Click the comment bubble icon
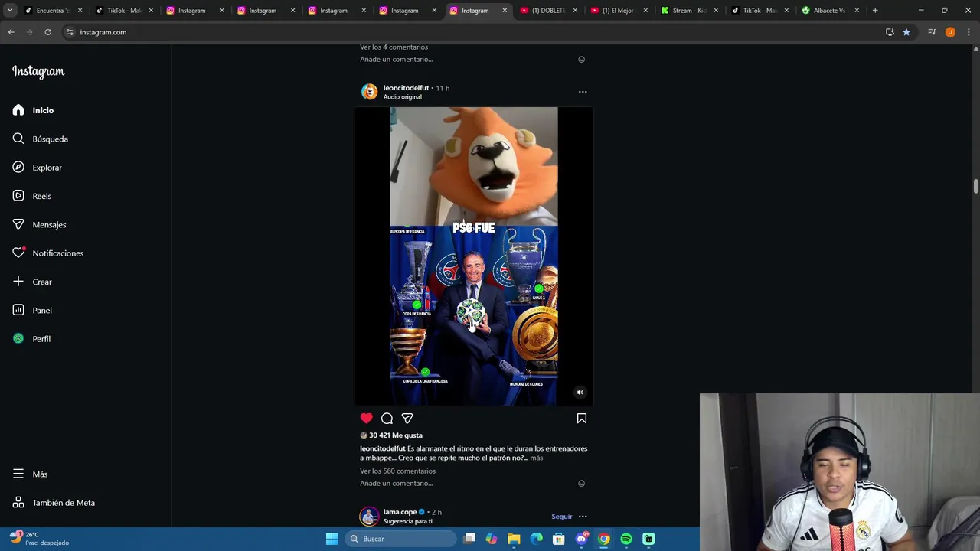This screenshot has width=980, height=551. point(387,419)
